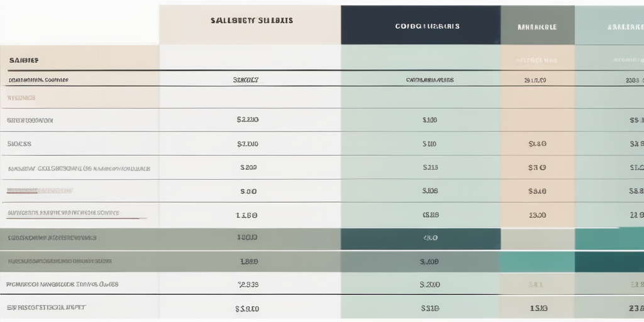
Task: Select the beige first column header
Action: 250,25
